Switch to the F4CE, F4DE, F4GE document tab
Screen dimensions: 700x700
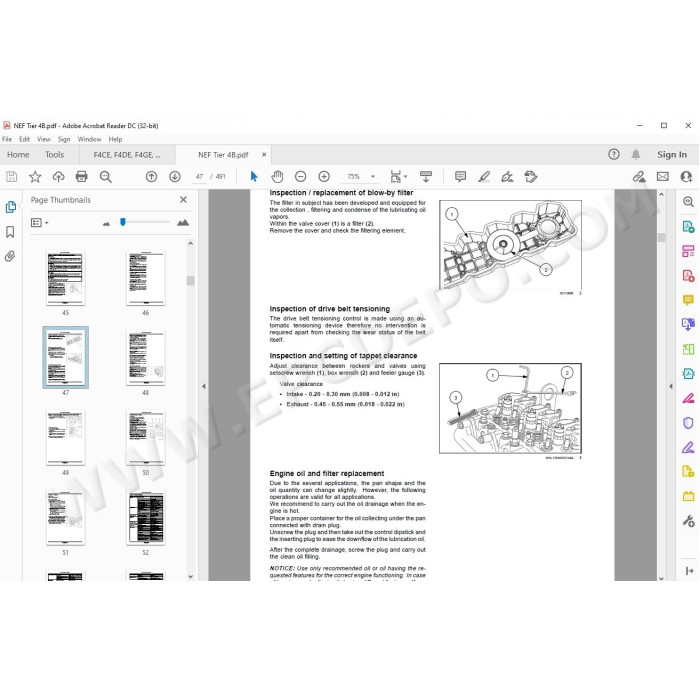point(127,155)
